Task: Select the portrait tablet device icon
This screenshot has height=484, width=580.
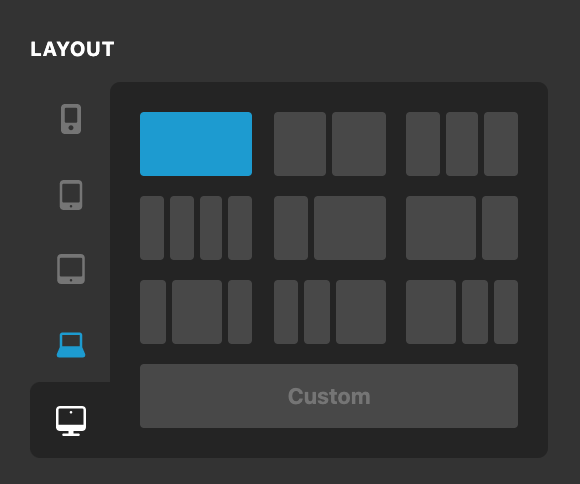Action: 71,195
